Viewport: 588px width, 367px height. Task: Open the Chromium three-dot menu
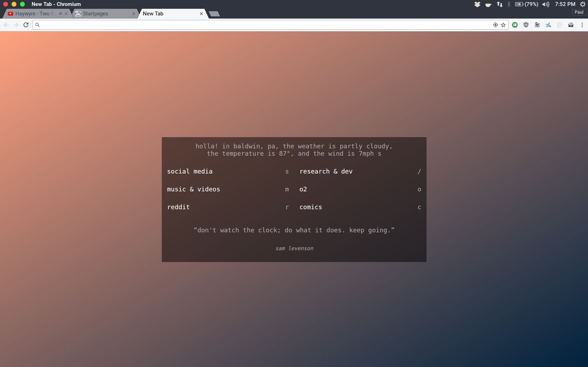(x=582, y=25)
